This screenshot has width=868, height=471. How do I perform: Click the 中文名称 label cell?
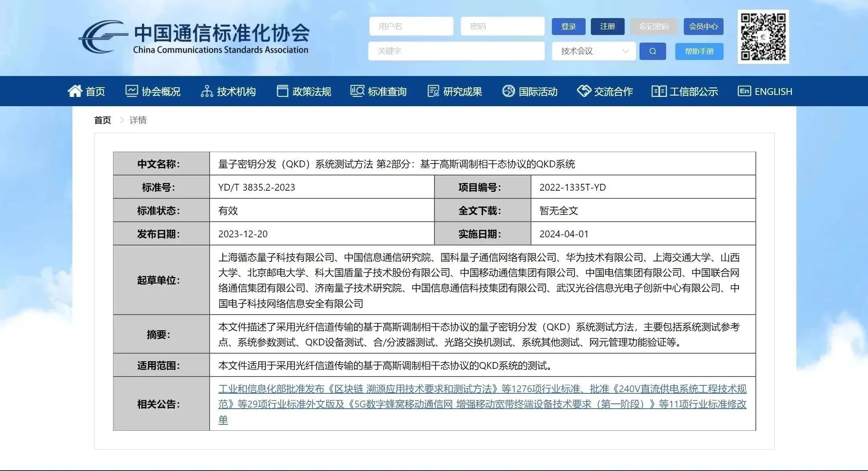161,164
